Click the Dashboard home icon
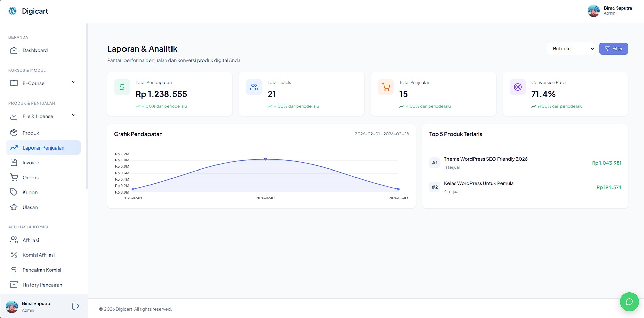Screen dimensions: 644x318 pyautogui.click(x=14, y=50)
